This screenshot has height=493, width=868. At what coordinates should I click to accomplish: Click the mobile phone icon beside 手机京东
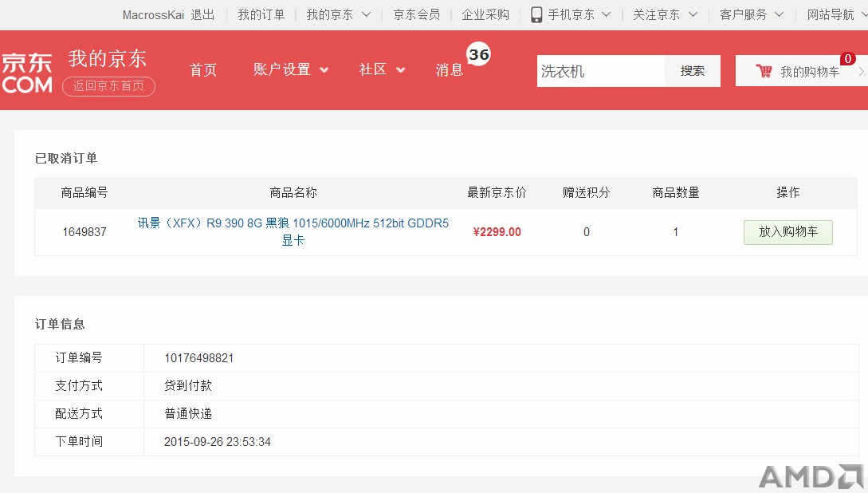click(536, 15)
